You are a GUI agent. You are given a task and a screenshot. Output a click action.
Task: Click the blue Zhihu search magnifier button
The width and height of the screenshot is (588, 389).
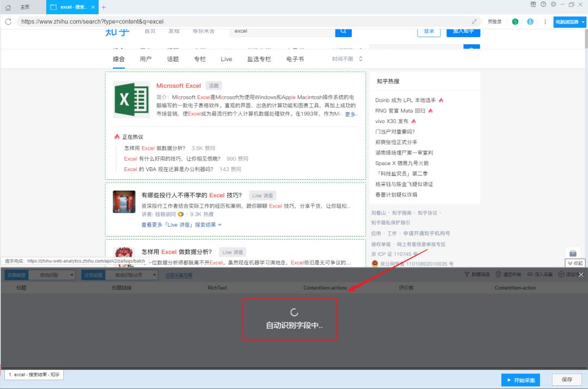pyautogui.click(x=343, y=32)
